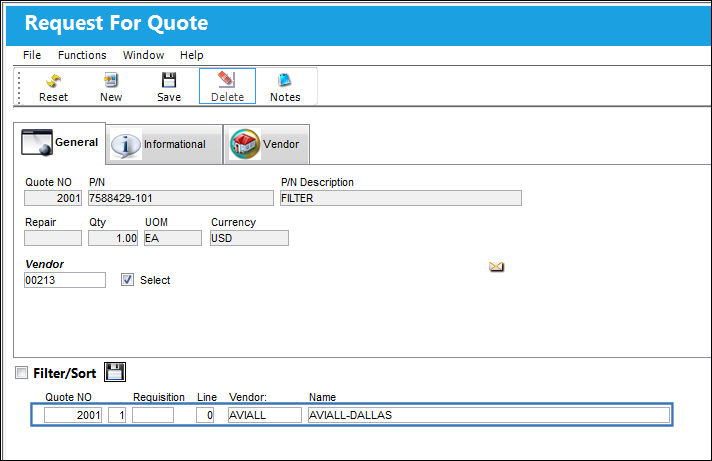Click the P/N Description field FILTER
The width and height of the screenshot is (712, 461).
click(x=401, y=198)
